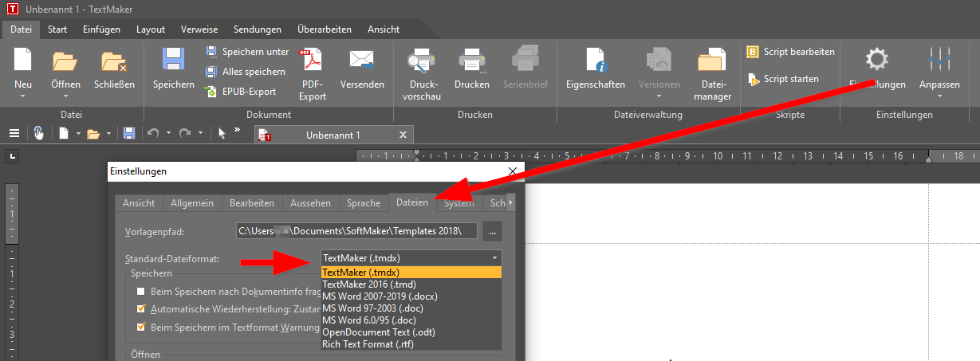
Task: Click the Eigenschaften document properties icon
Action: 595,63
